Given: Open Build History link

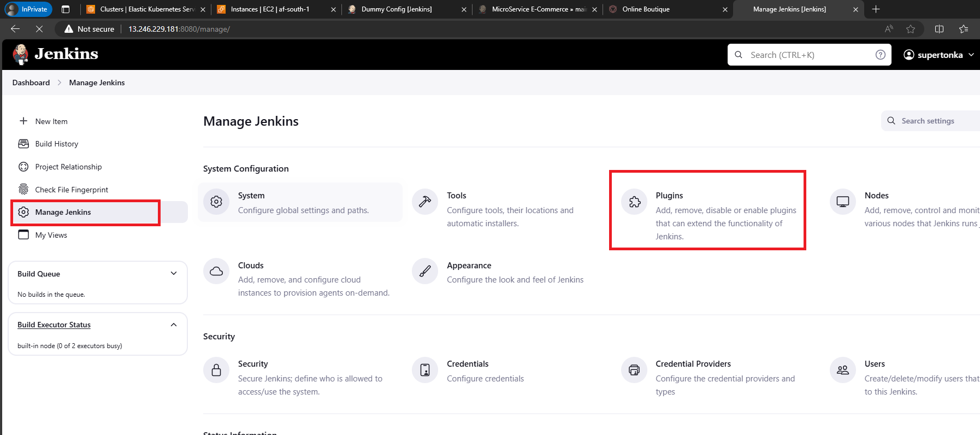Looking at the screenshot, I should 57,144.
